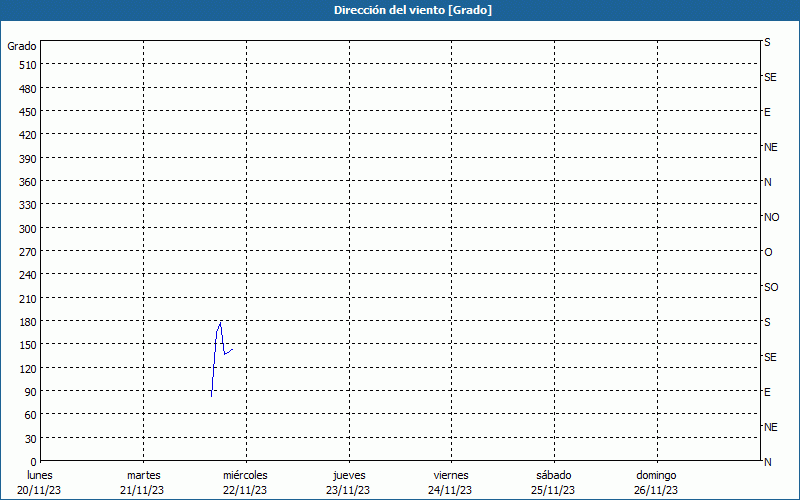Click the 'lunes' day label
The width and height of the screenshot is (800, 500).
40,475
